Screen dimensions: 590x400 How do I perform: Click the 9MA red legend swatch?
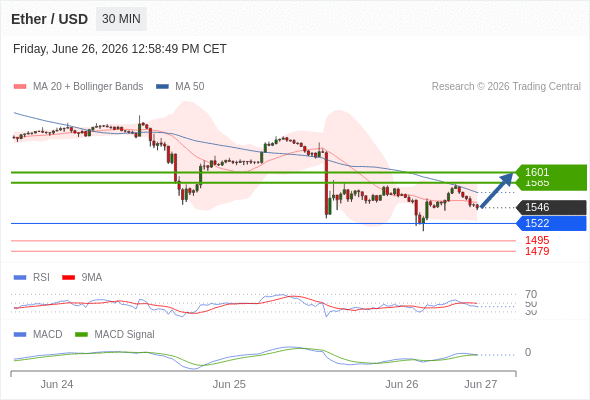[68, 278]
